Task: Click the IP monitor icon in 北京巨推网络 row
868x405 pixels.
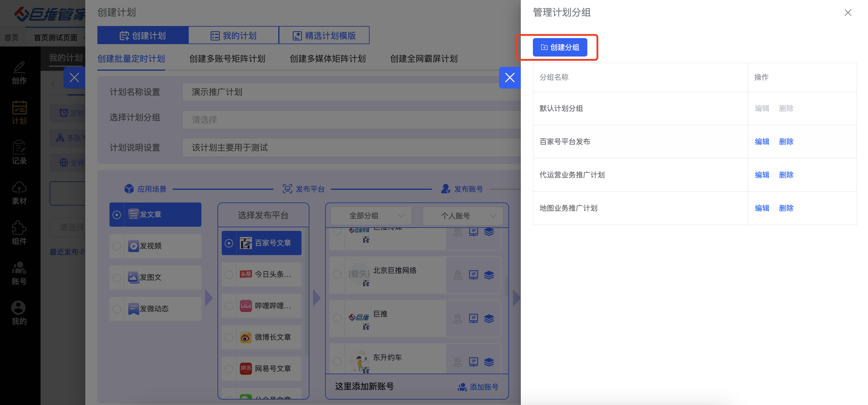Action: pyautogui.click(x=473, y=275)
